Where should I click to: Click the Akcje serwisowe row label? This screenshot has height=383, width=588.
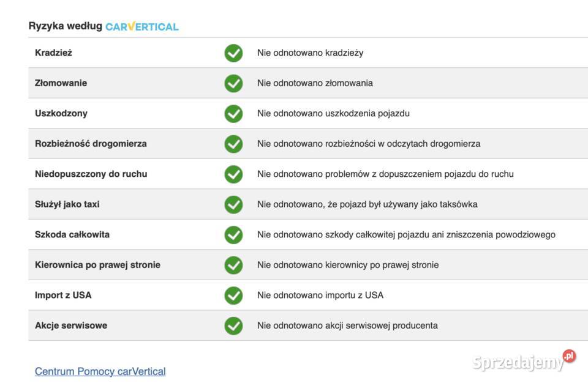click(x=71, y=325)
